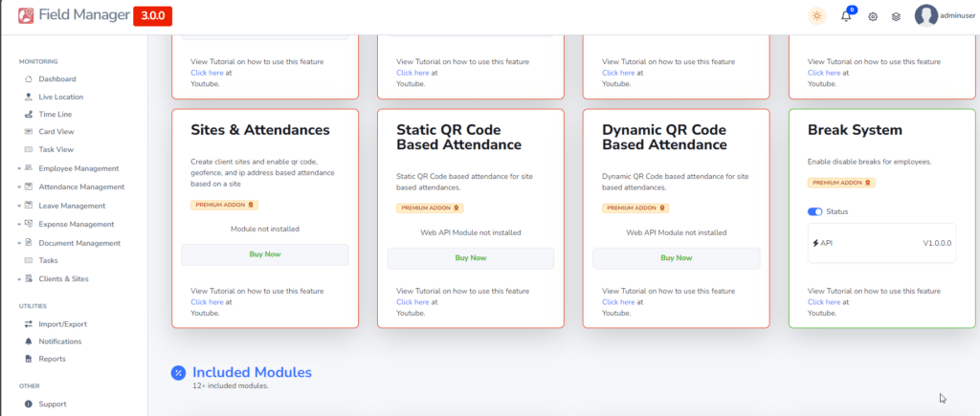
Task: Expand the Leave Management menu arrow
Action: click(x=20, y=206)
